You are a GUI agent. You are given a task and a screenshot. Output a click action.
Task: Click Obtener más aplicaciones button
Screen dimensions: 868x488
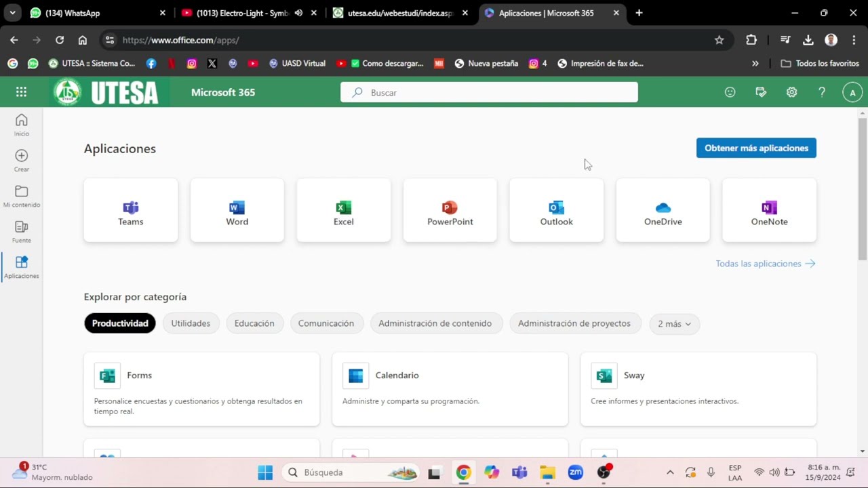[x=756, y=148]
